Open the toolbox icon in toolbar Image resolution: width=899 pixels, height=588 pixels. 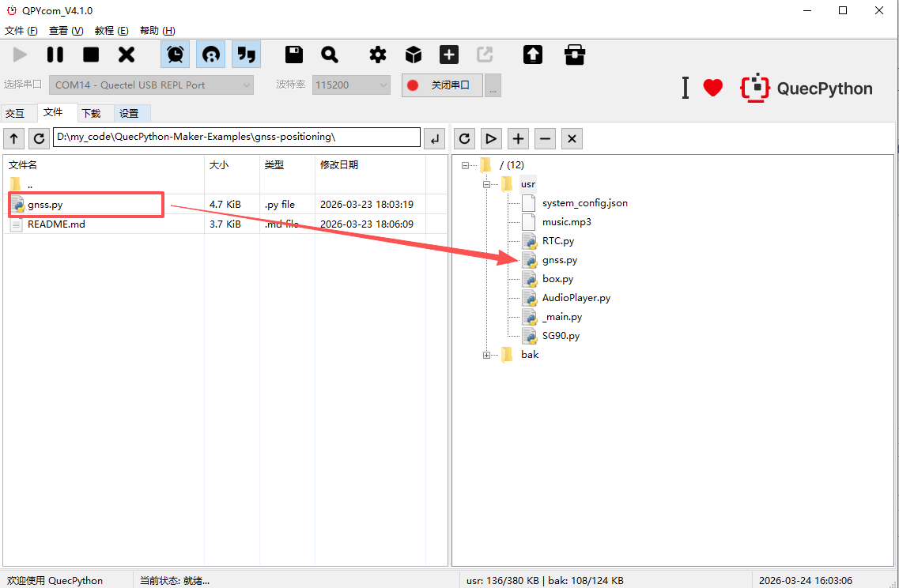click(575, 55)
